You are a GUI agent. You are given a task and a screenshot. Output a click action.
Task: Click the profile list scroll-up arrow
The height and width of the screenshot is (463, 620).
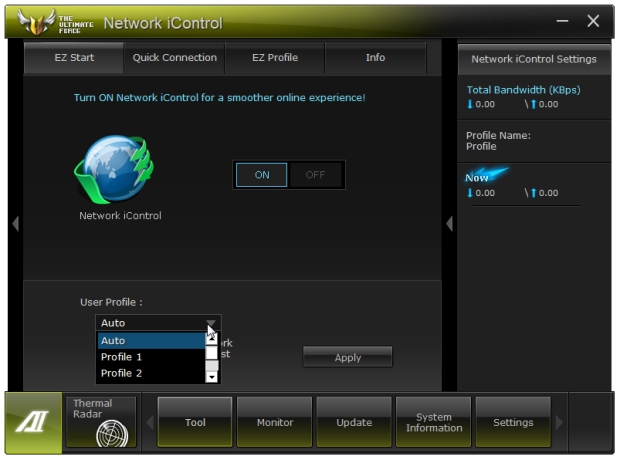coord(212,338)
